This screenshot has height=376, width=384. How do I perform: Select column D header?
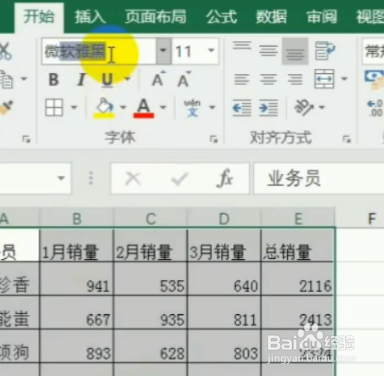(x=224, y=219)
